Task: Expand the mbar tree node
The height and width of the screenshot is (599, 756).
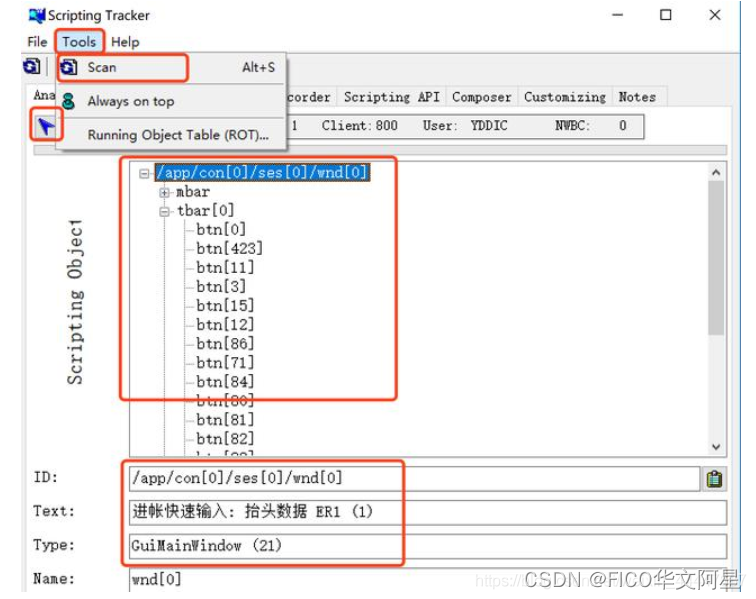Action: [164, 192]
